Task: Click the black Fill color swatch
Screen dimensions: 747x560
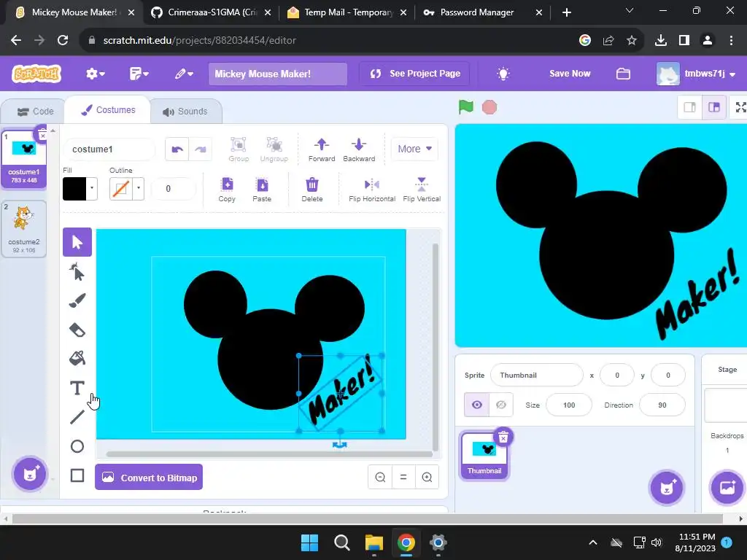Action: click(75, 189)
